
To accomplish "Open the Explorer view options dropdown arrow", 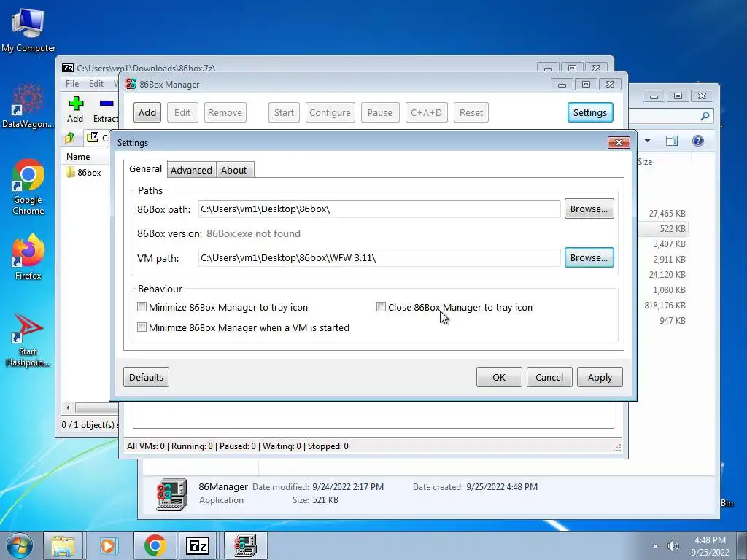I will click(x=648, y=141).
